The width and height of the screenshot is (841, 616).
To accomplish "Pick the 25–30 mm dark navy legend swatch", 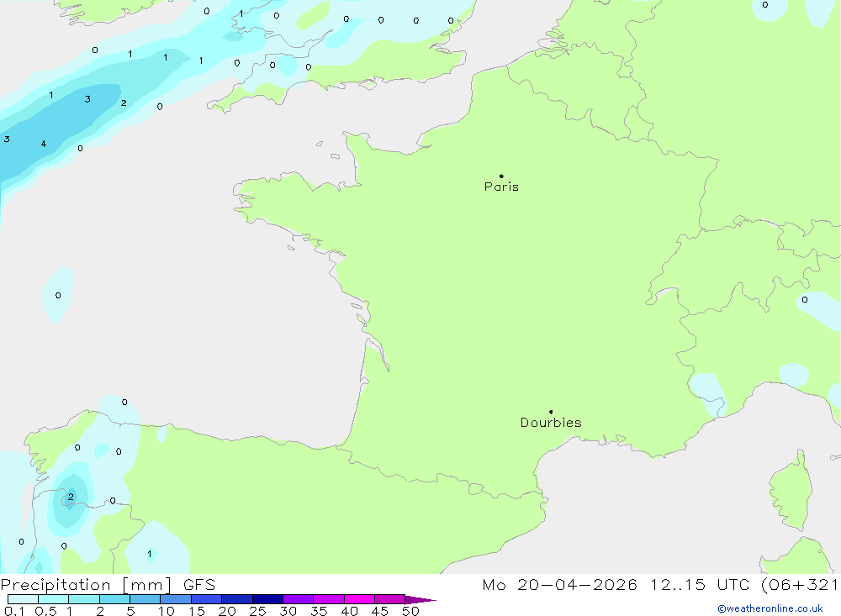I will (267, 599).
